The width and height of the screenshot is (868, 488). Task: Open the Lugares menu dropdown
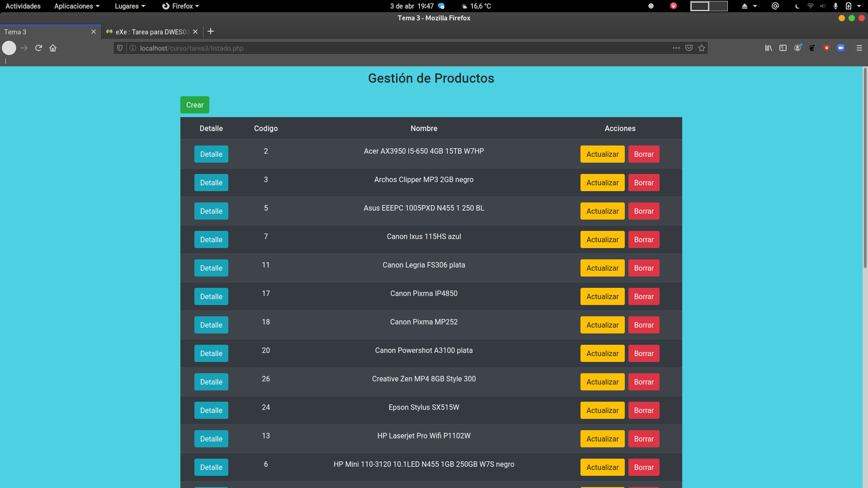tap(130, 6)
